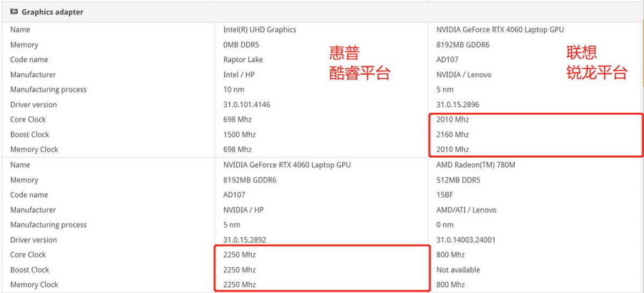Select the 2160 Mhz Boost Clock value
This screenshot has width=644, height=293.
452,135
